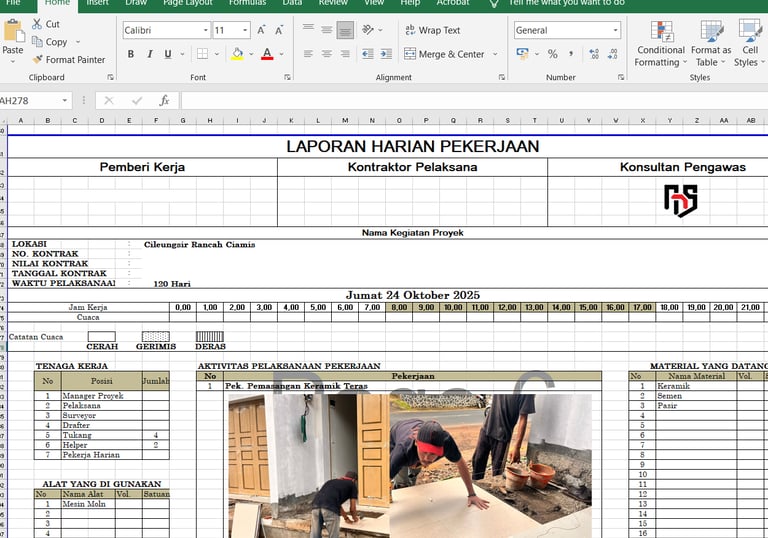
Task: Decrease font size with the smaller A icon
Action: [279, 30]
